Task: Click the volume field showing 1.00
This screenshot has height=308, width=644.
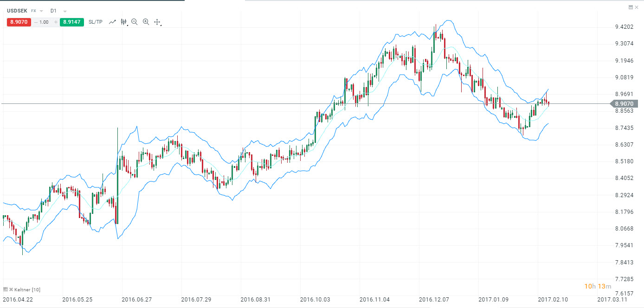Action: click(x=45, y=22)
